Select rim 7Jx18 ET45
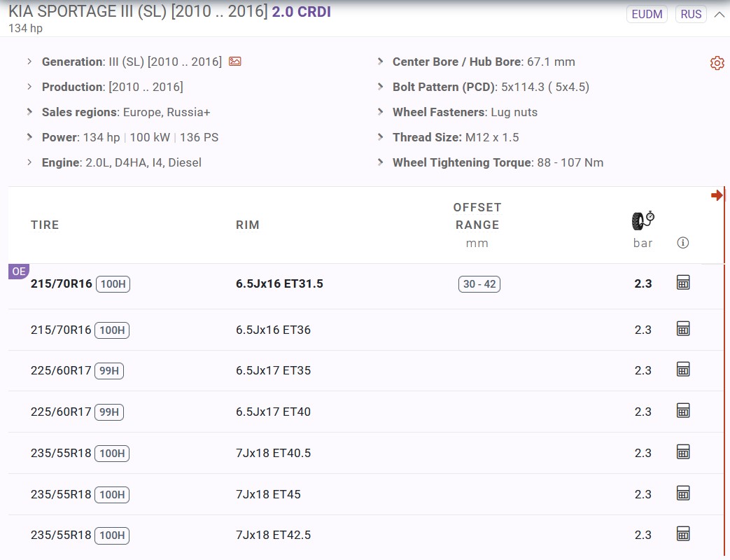The width and height of the screenshot is (730, 560). point(268,494)
